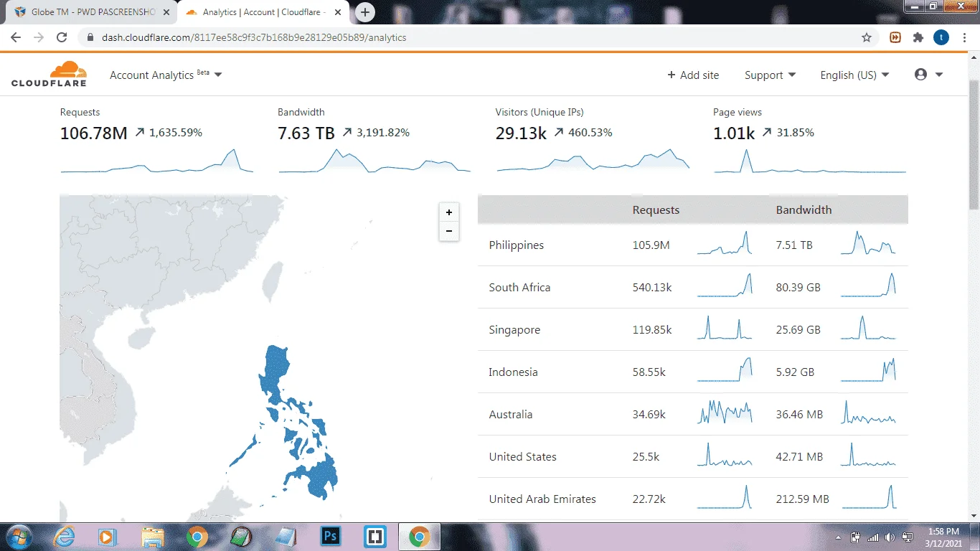Open the Chrome Extensions puzzle icon
The image size is (980, 551).
click(918, 37)
